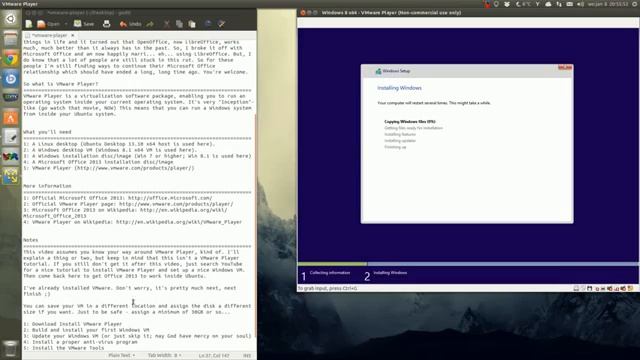The image size is (640, 360).
Task: Click the Installing features step
Action: pos(400,134)
